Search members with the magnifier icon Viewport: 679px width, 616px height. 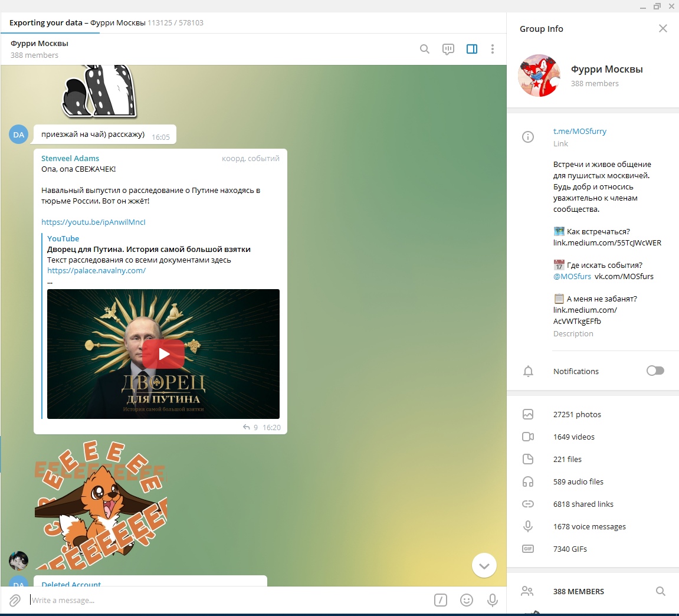tap(660, 591)
